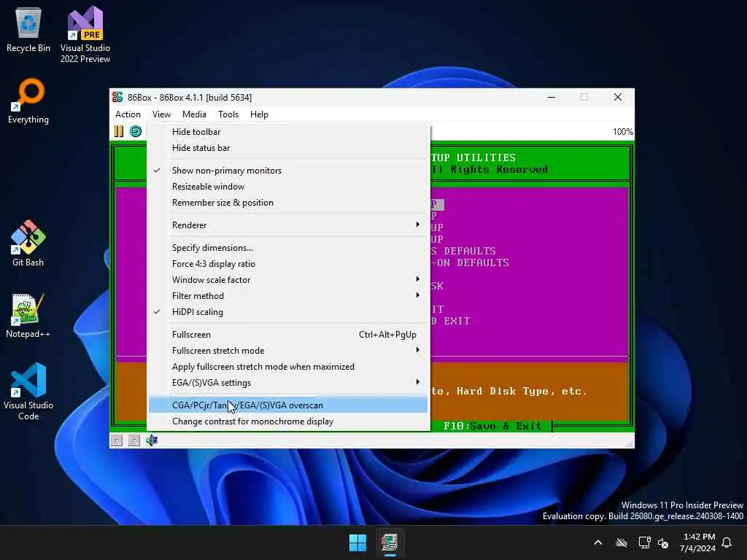Toggle Change contrast for monochrome display
The height and width of the screenshot is (560, 747).
[x=287, y=421]
